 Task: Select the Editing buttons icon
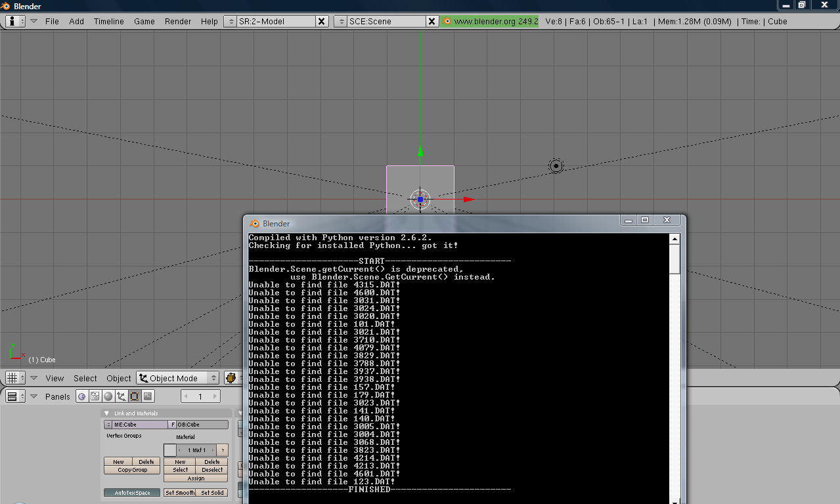pos(135,396)
